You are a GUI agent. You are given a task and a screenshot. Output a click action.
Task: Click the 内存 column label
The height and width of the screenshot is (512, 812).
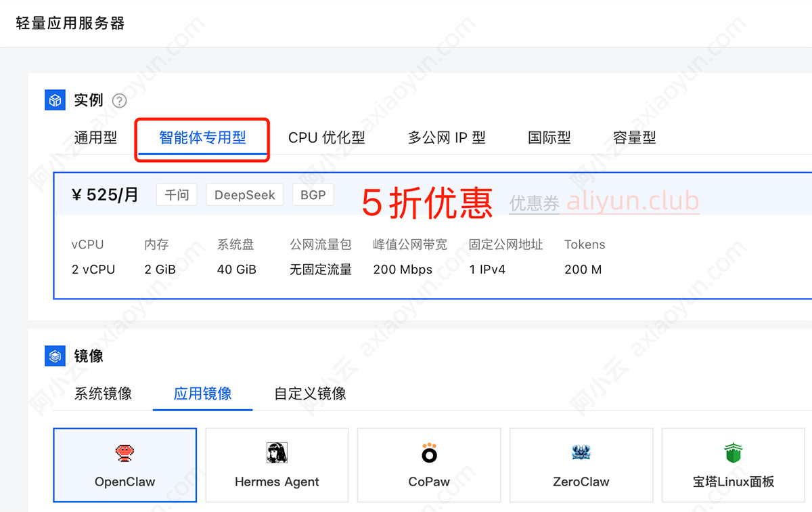coord(156,244)
